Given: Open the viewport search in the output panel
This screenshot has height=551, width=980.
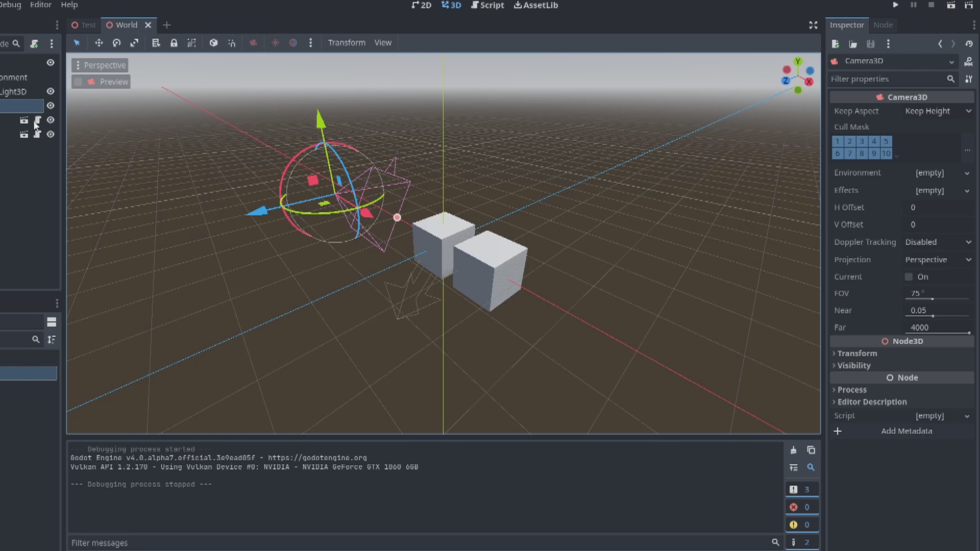Looking at the screenshot, I should (811, 467).
